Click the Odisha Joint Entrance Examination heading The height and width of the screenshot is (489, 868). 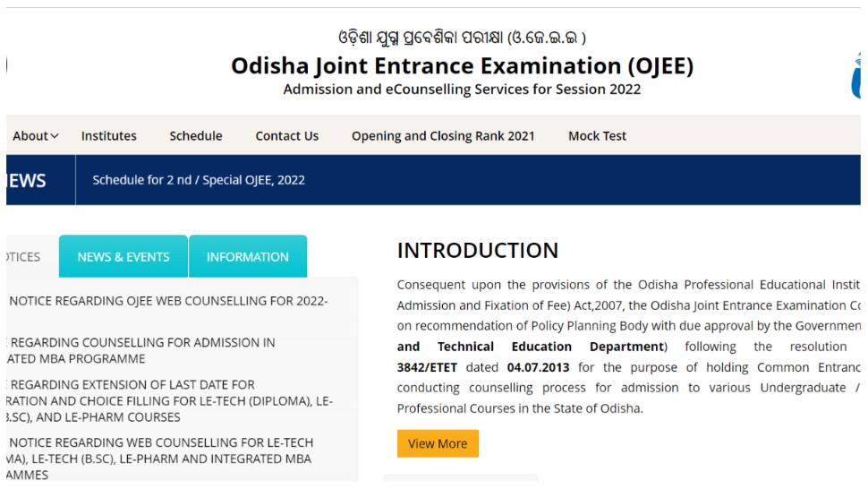pyautogui.click(x=463, y=65)
